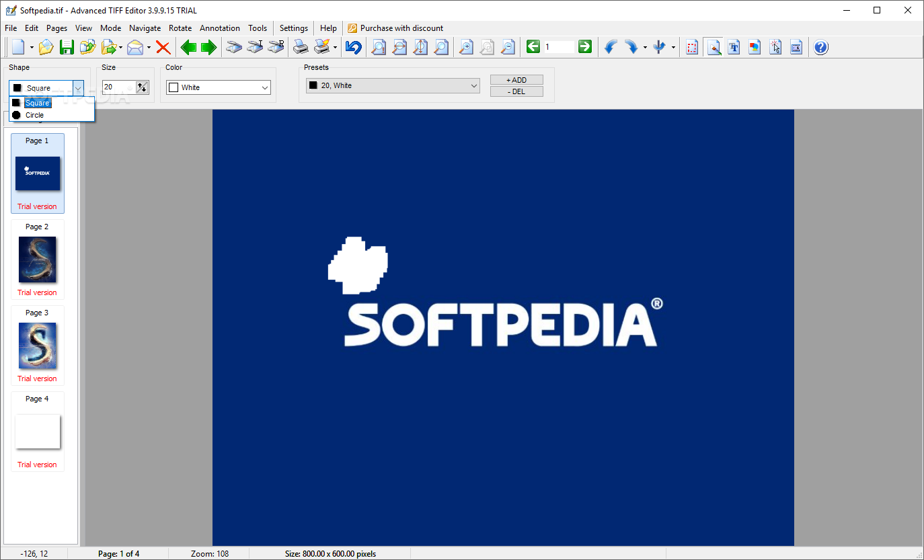Click the Size spinner arrows
This screenshot has width=924, height=560.
pyautogui.click(x=142, y=87)
